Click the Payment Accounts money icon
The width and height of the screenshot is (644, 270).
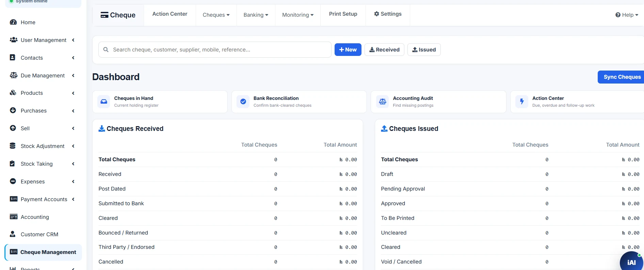[x=14, y=199]
